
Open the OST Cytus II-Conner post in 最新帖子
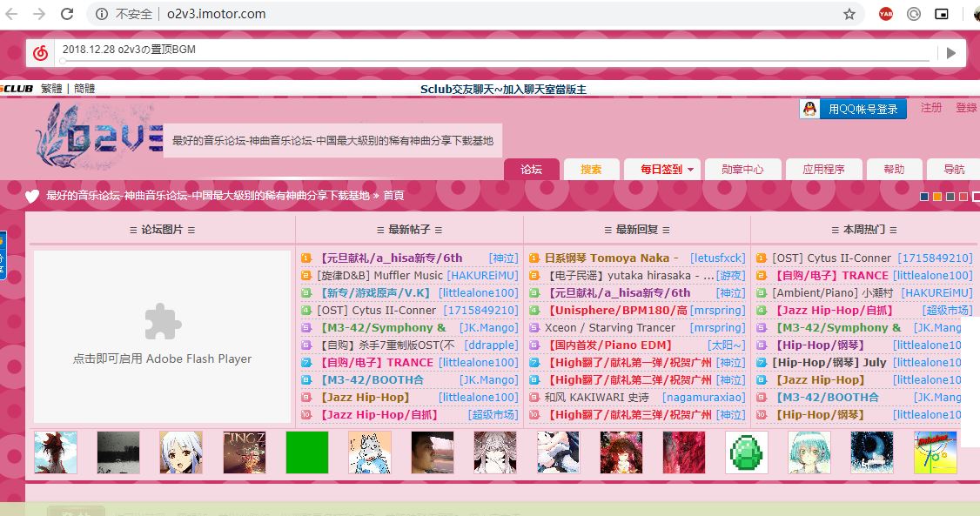point(377,311)
